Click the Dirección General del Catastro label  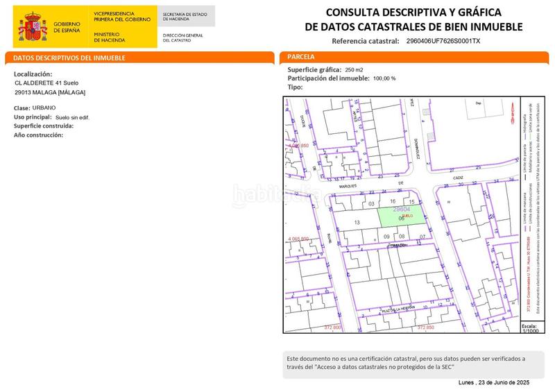[x=182, y=37]
